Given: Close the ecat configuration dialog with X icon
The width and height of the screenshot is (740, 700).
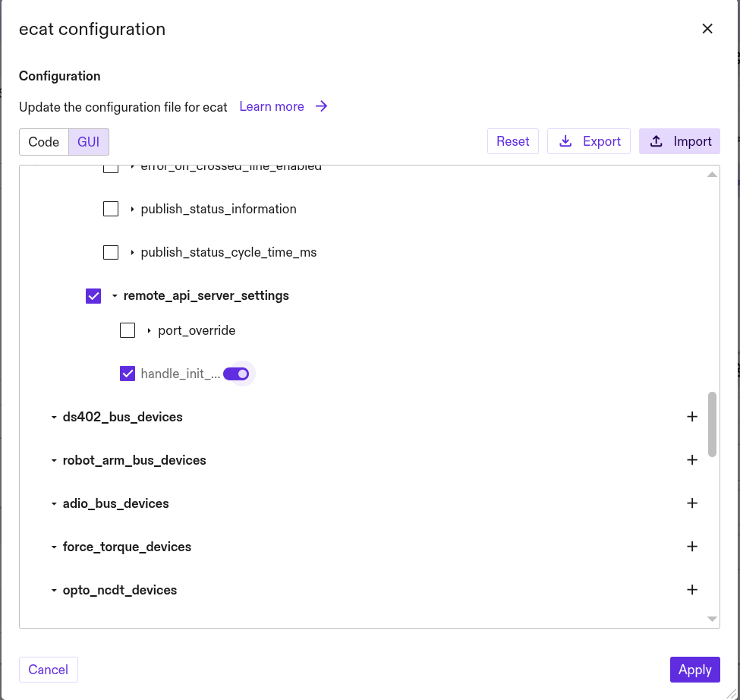Looking at the screenshot, I should [707, 28].
